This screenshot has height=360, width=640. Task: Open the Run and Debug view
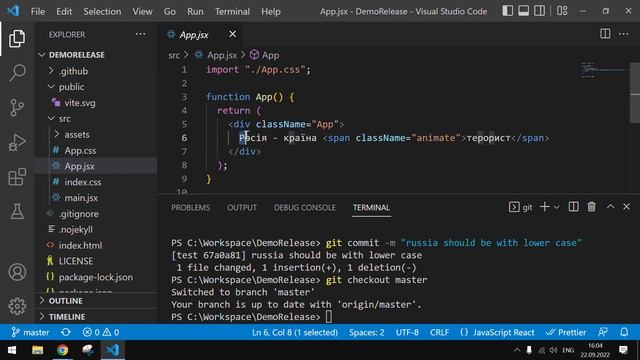pos(17,142)
